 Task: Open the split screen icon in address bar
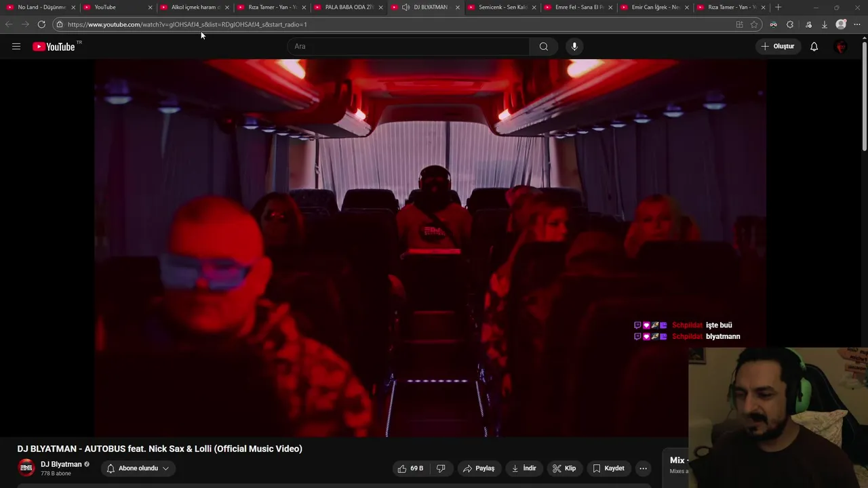click(739, 24)
